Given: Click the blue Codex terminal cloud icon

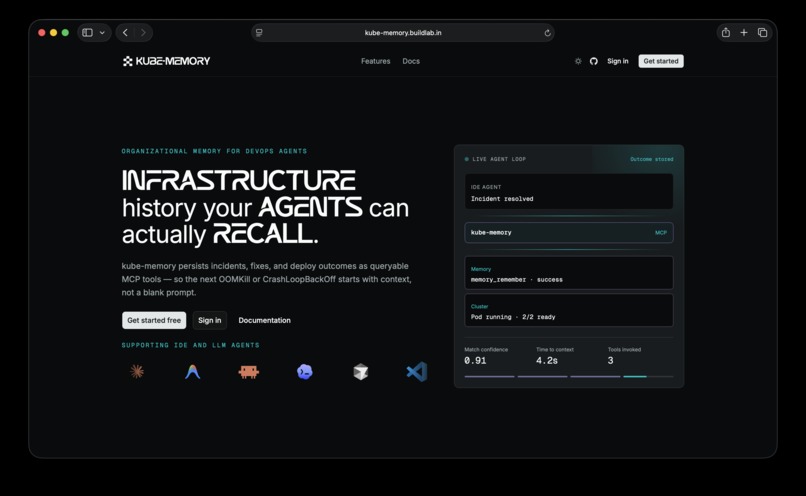Looking at the screenshot, I should tap(305, 372).
